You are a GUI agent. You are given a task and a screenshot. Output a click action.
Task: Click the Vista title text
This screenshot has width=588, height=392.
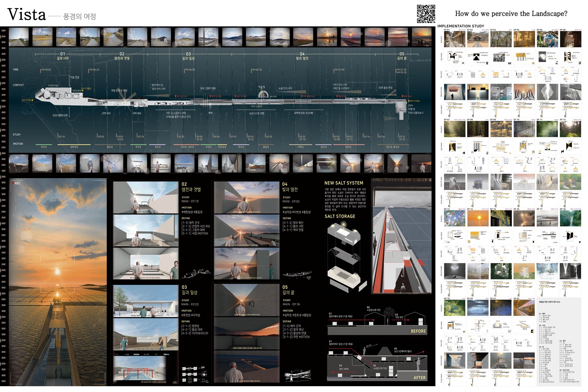[27, 15]
